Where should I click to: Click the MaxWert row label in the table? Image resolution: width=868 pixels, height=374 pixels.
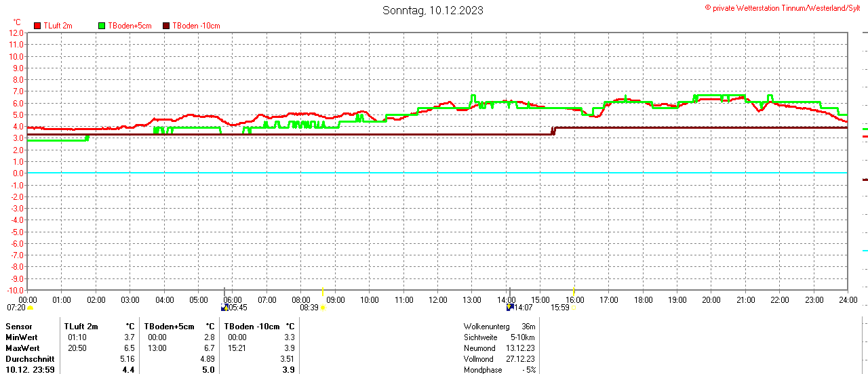pyautogui.click(x=22, y=348)
